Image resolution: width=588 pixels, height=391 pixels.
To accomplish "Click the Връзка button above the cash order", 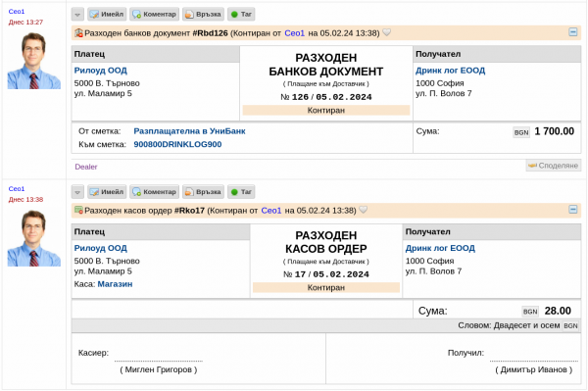I will pos(203,192).
